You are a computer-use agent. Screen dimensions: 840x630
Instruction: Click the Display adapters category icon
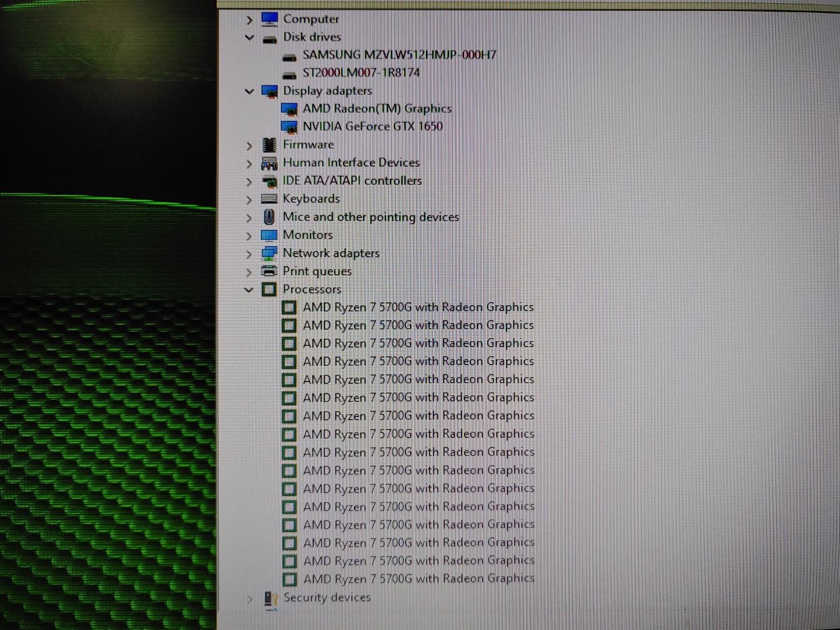(x=269, y=92)
